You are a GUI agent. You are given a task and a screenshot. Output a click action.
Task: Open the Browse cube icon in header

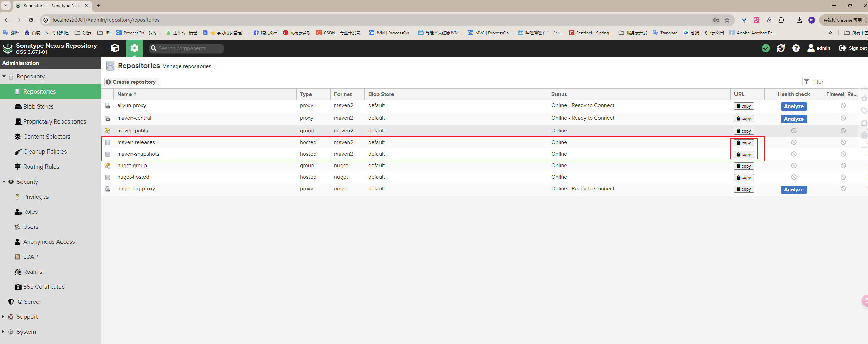pos(115,48)
